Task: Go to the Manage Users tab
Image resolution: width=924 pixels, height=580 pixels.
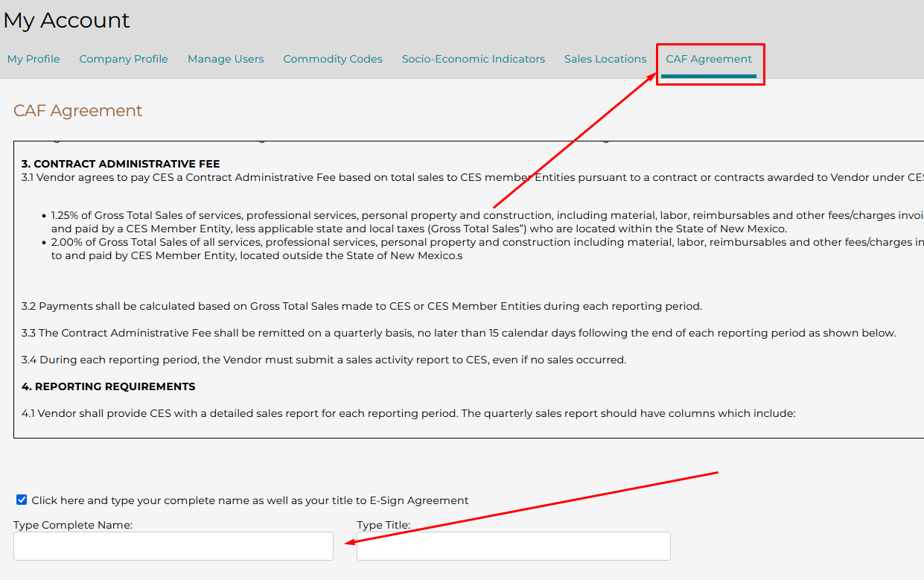Action: (226, 59)
